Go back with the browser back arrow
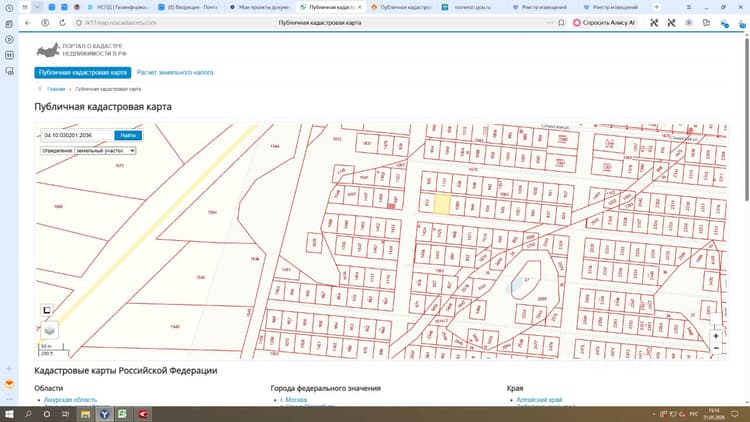Image resolution: width=750 pixels, height=422 pixels. [28, 22]
